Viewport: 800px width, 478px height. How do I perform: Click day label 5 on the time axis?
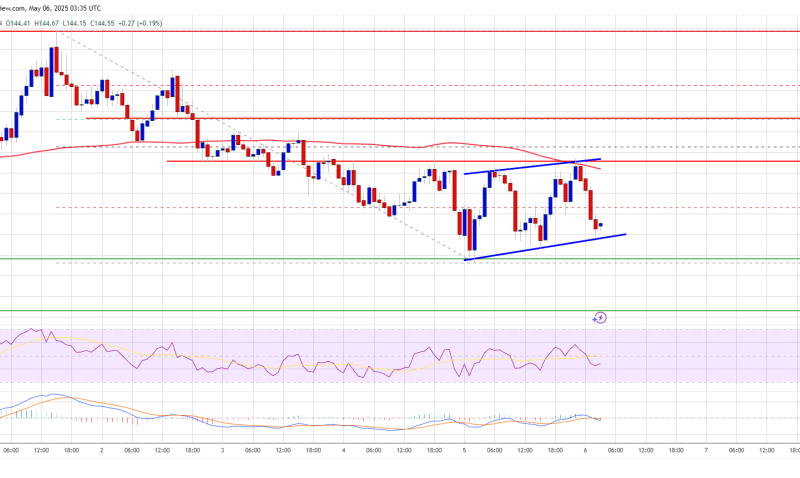[464, 450]
